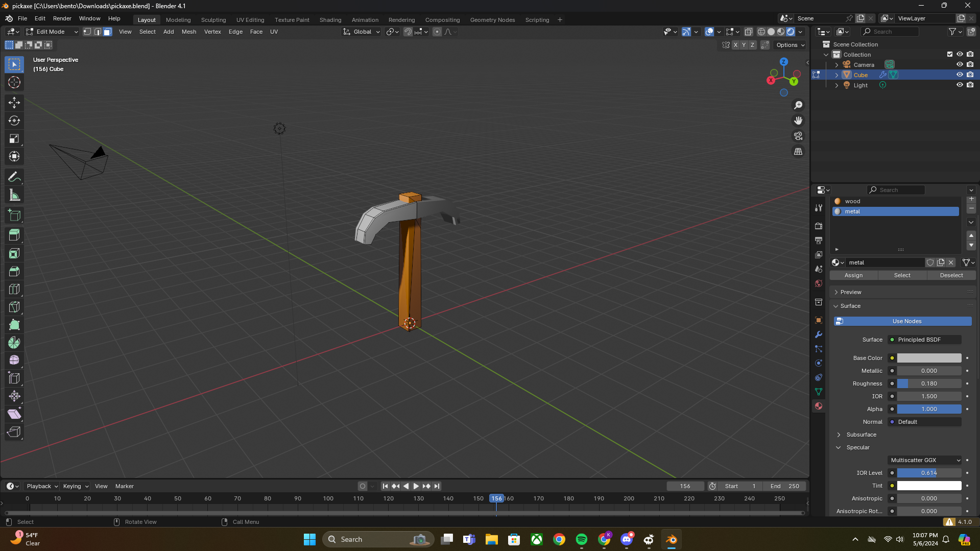
Task: Select the Inset Faces tool
Action: click(14, 253)
